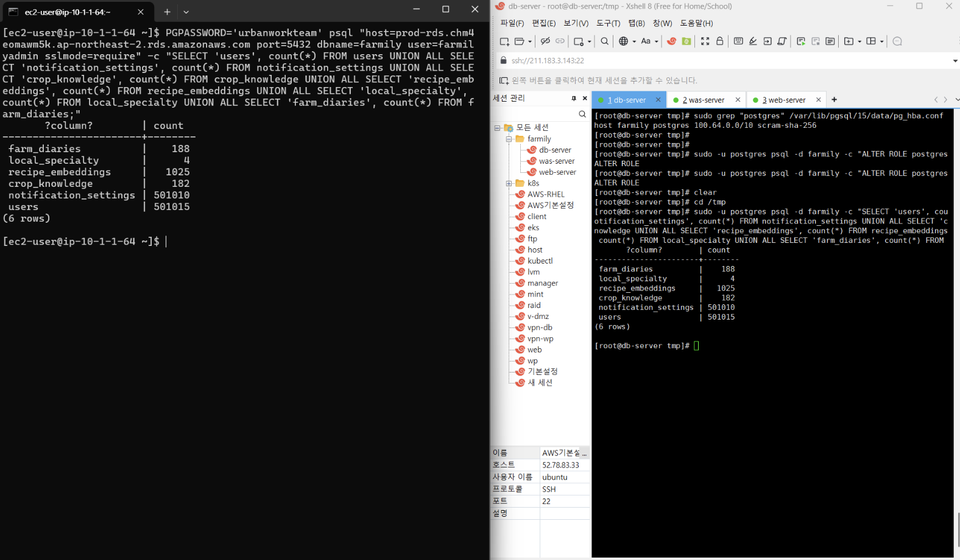Click add current session button below address bar

(504, 80)
